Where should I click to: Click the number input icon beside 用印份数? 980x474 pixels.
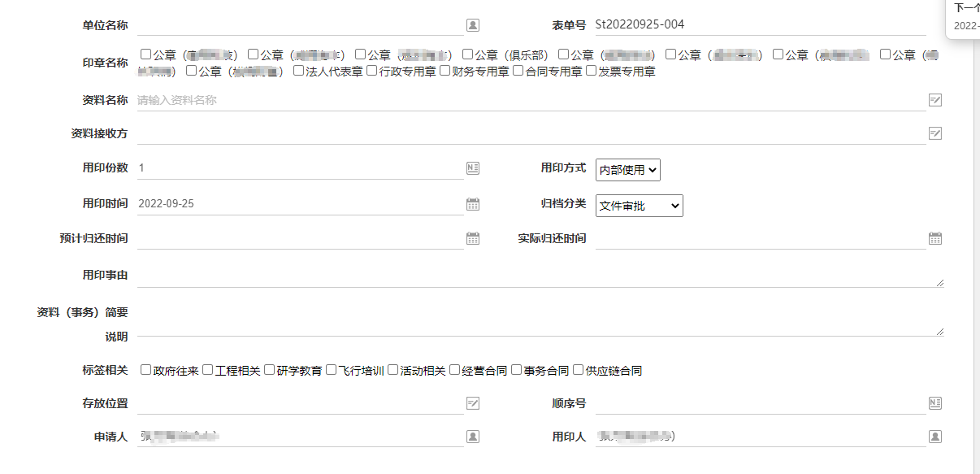[472, 167]
